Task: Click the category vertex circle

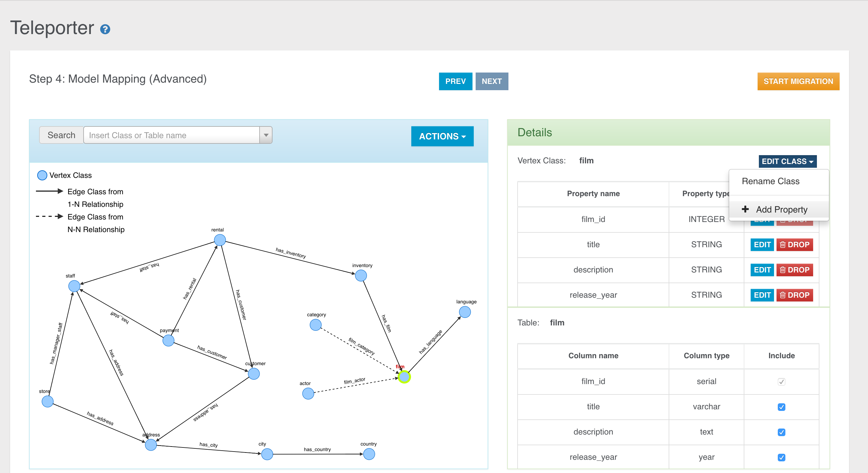Action: tap(315, 325)
